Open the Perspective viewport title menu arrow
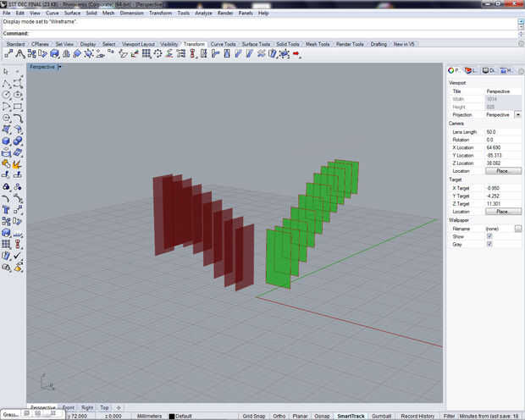Image resolution: width=525 pixels, height=420 pixels. tap(59, 67)
